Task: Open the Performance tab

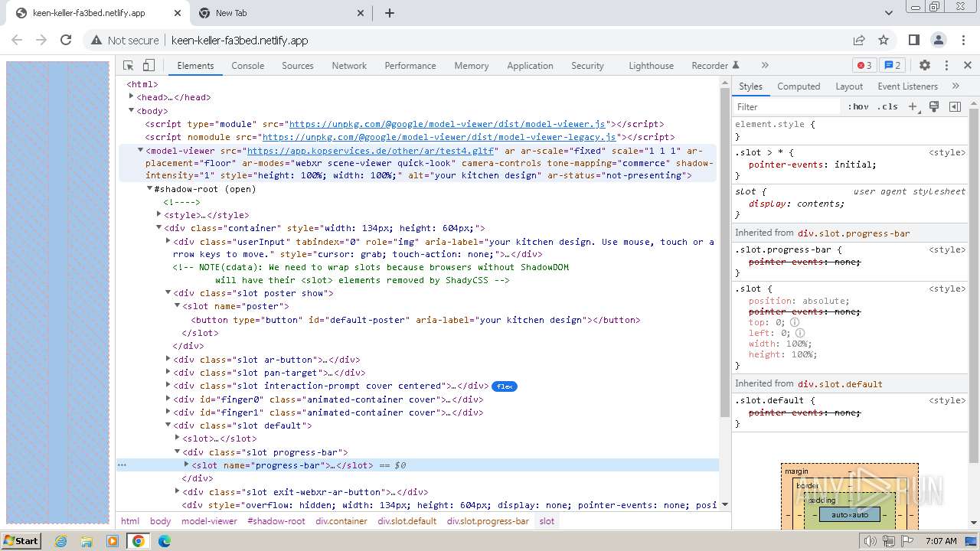Action: 410,66
